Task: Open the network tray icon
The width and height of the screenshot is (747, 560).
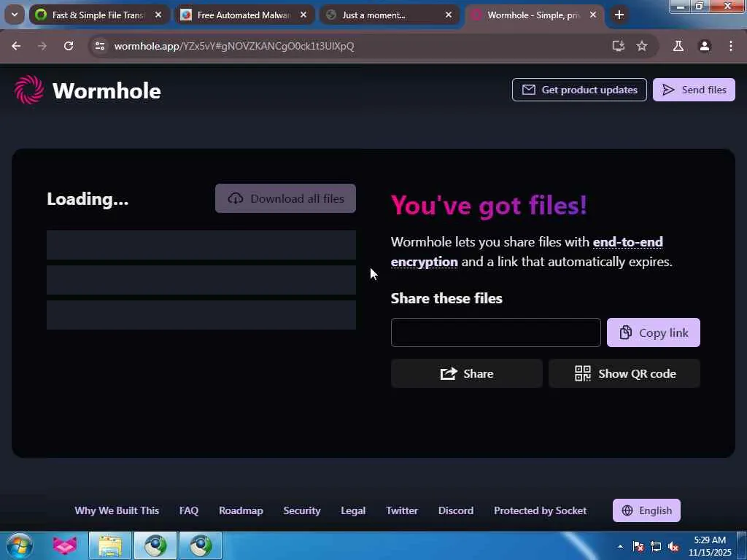Action: 656,547
